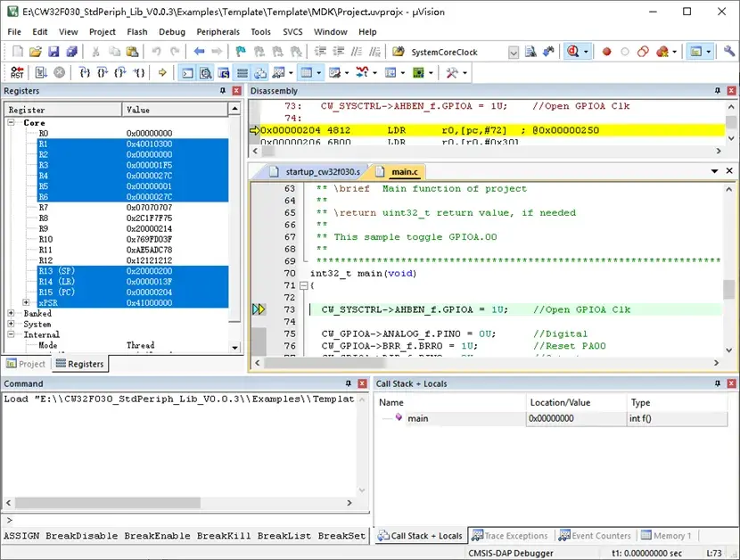Click the code editor vertical scrollbar thumb
The height and width of the screenshot is (560, 740).
tap(729, 289)
